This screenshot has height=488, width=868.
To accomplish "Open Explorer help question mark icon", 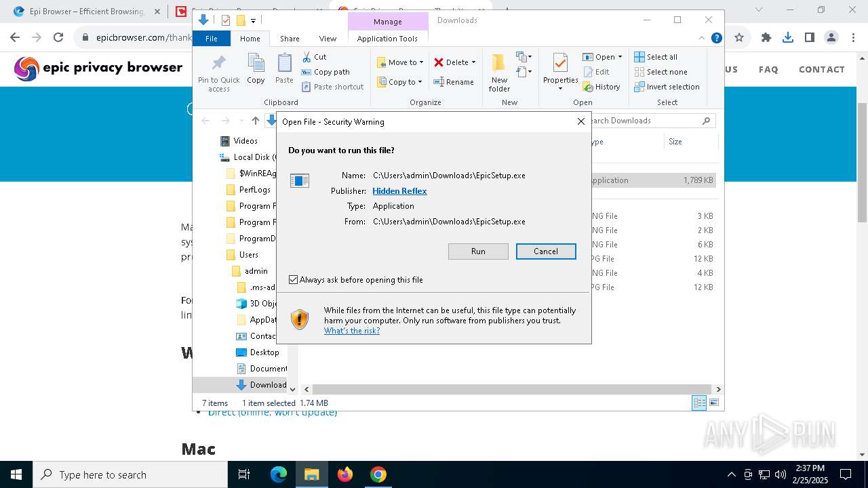I will point(716,39).
